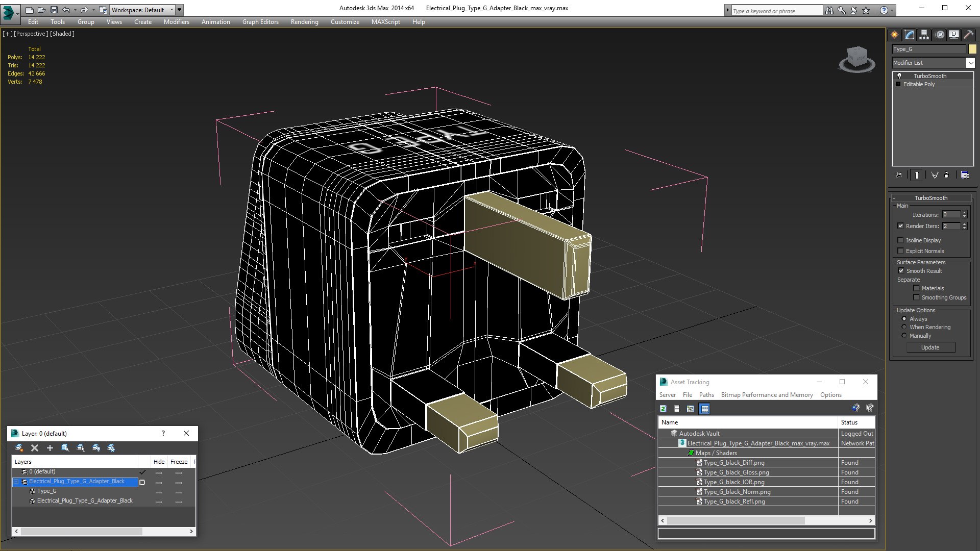Refresh the Asset Tracking list
The width and height of the screenshot is (980, 551).
(x=663, y=409)
